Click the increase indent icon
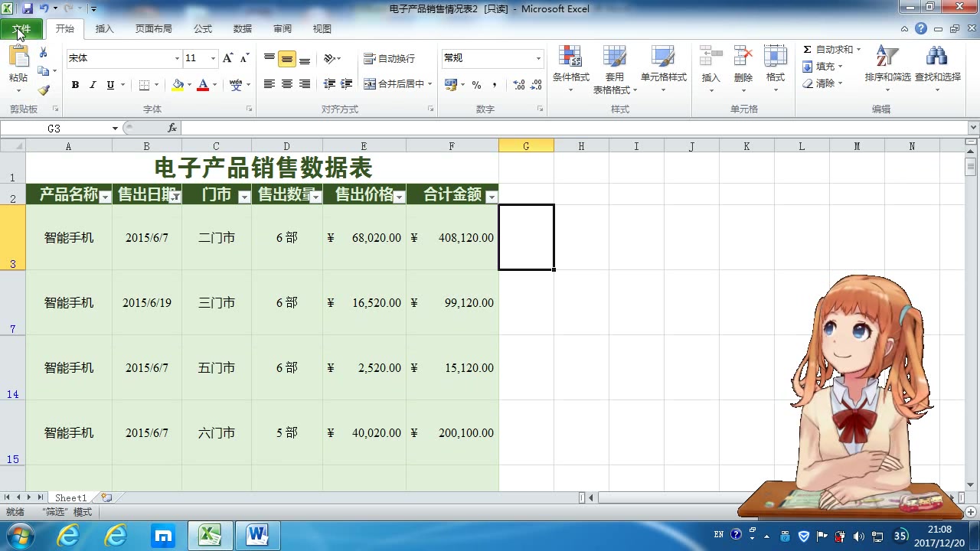Image resolution: width=980 pixels, height=551 pixels. click(x=347, y=84)
